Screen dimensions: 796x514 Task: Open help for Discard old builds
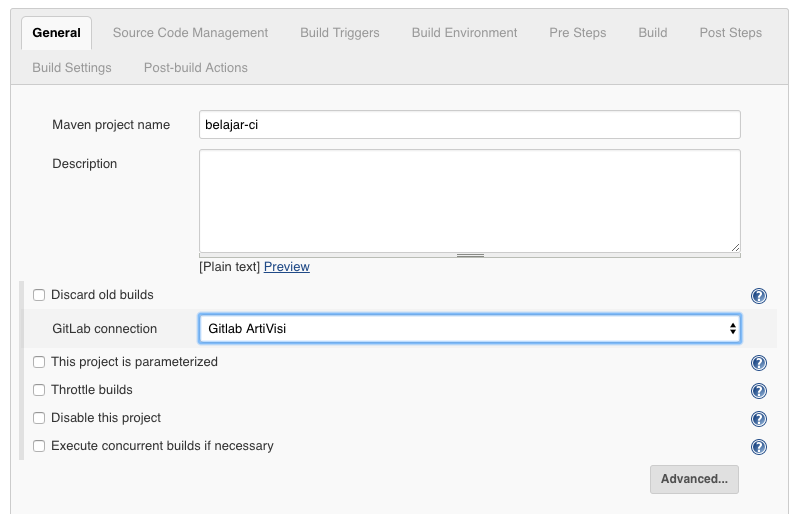tap(758, 296)
